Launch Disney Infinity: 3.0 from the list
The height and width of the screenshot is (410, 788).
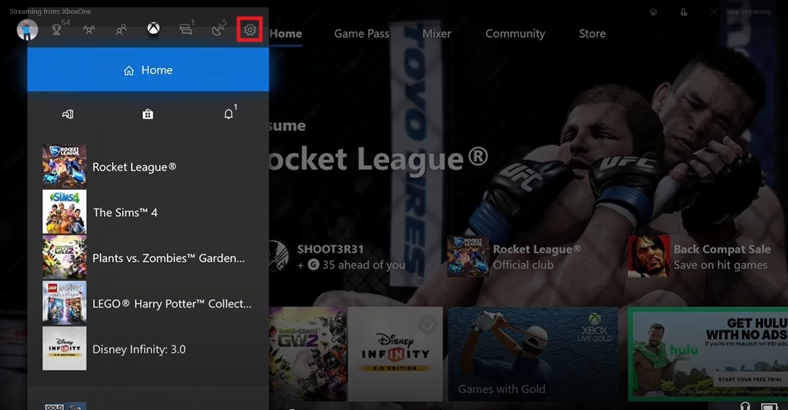[x=148, y=349]
